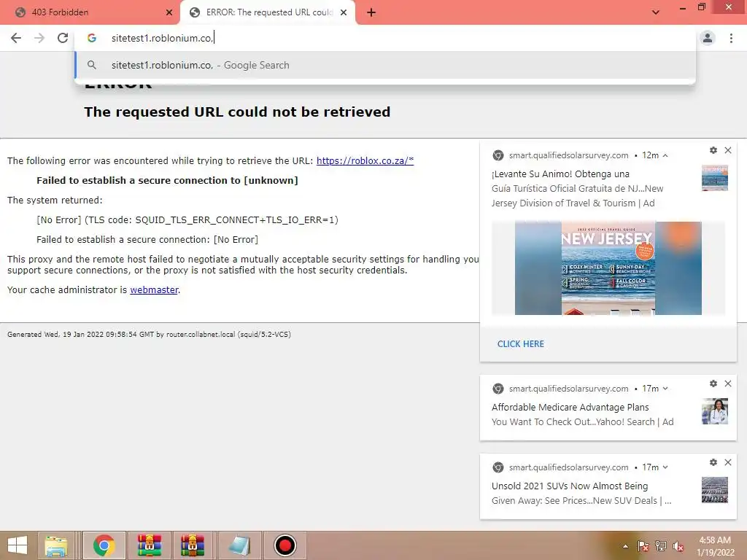
Task: Click Chrome icon on New Jersey notification header
Action: [x=498, y=155]
